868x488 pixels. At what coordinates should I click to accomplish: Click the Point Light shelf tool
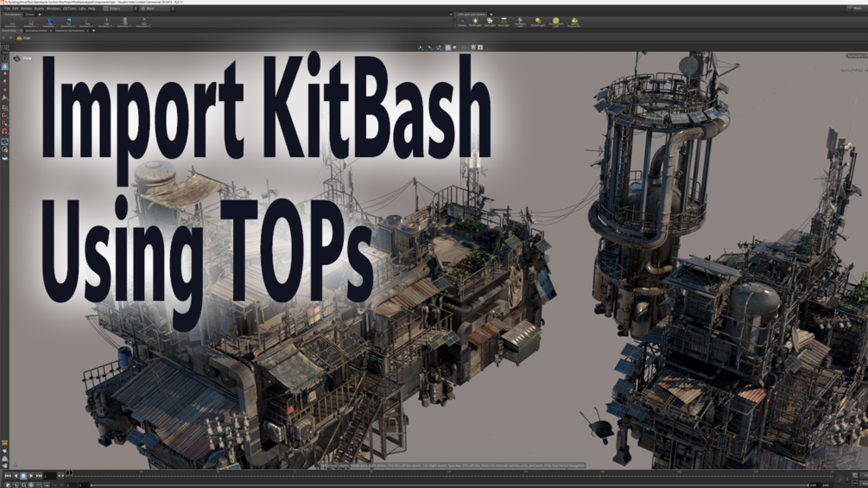coord(476,22)
